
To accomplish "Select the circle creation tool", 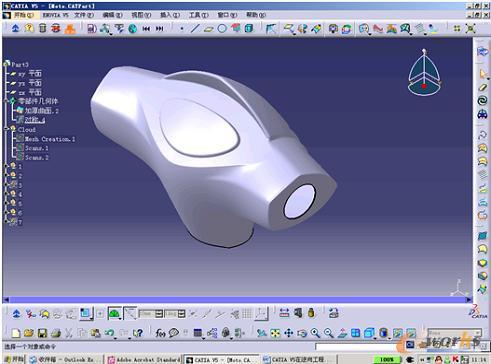I will coord(222,29).
